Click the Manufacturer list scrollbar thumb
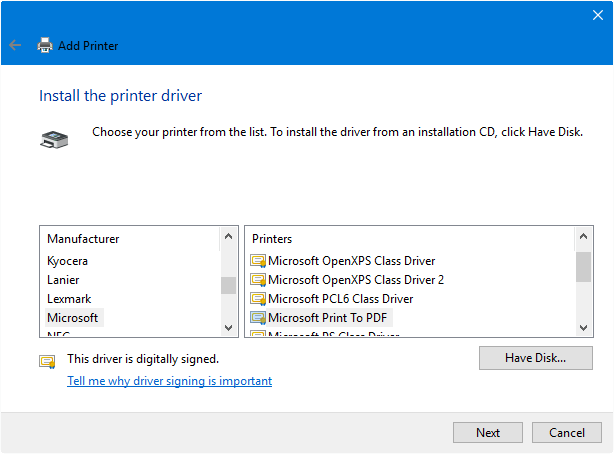The image size is (614, 454). click(228, 285)
